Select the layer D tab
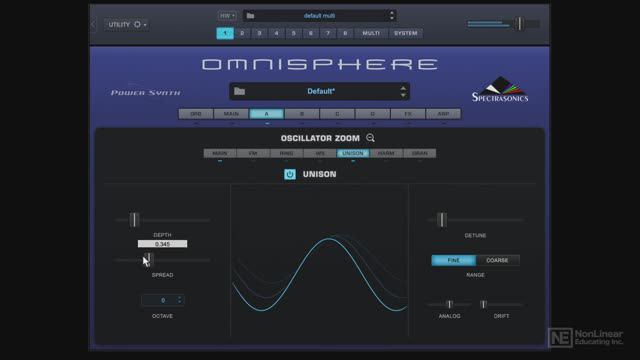The image size is (640, 360). (x=373, y=114)
